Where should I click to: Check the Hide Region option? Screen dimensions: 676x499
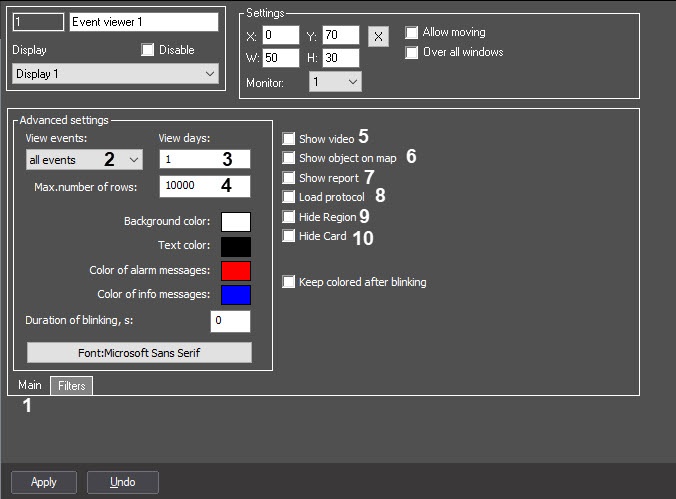click(x=288, y=216)
